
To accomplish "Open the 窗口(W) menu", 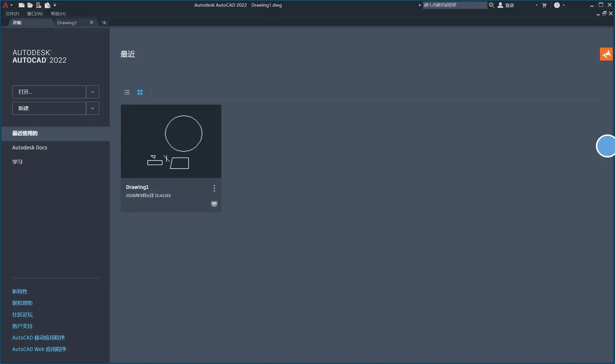I will pos(35,14).
